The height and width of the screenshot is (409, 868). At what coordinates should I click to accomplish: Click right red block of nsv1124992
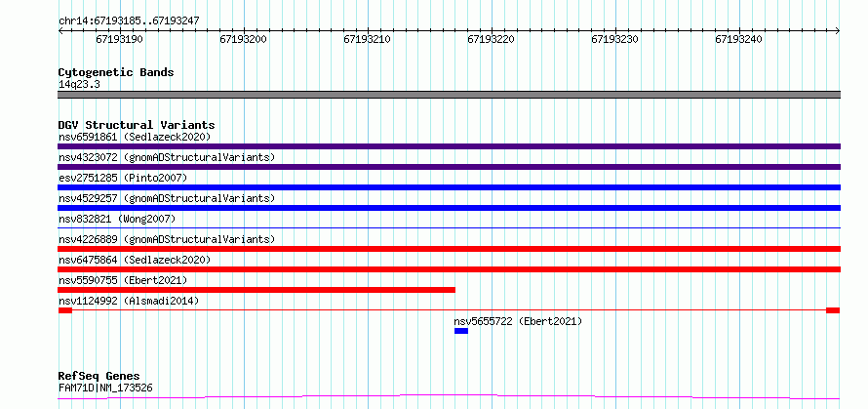pyautogui.click(x=833, y=310)
